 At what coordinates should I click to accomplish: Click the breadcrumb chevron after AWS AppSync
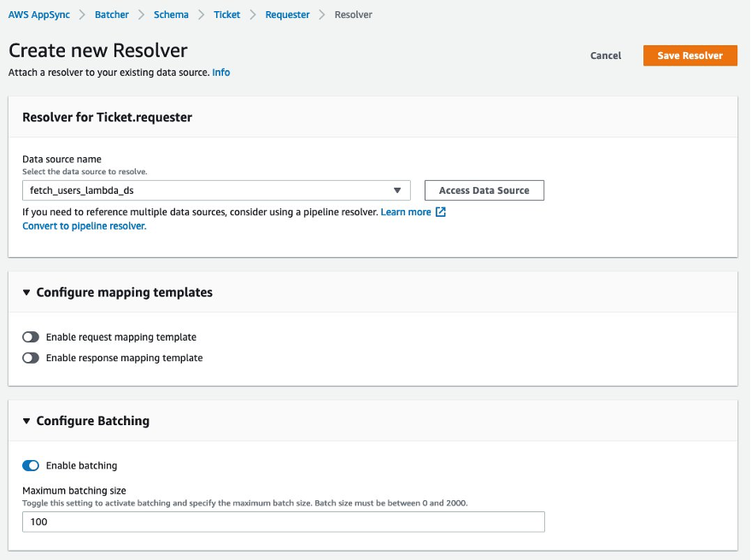click(81, 15)
